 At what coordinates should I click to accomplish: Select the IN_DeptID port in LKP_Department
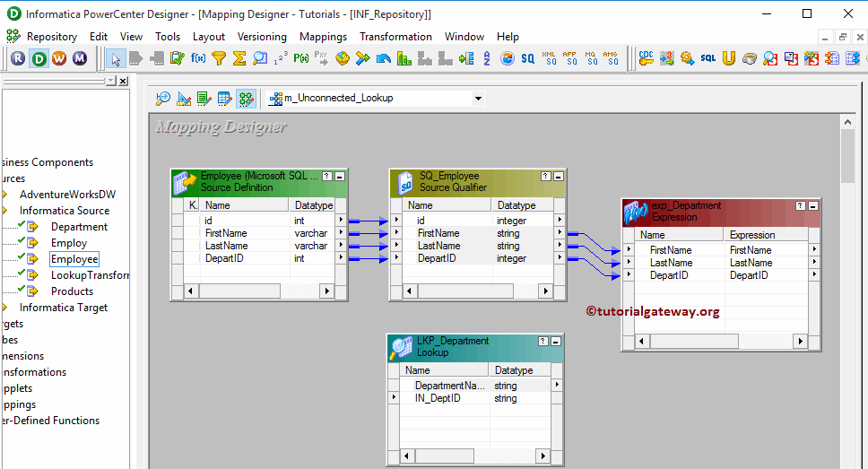(476, 398)
